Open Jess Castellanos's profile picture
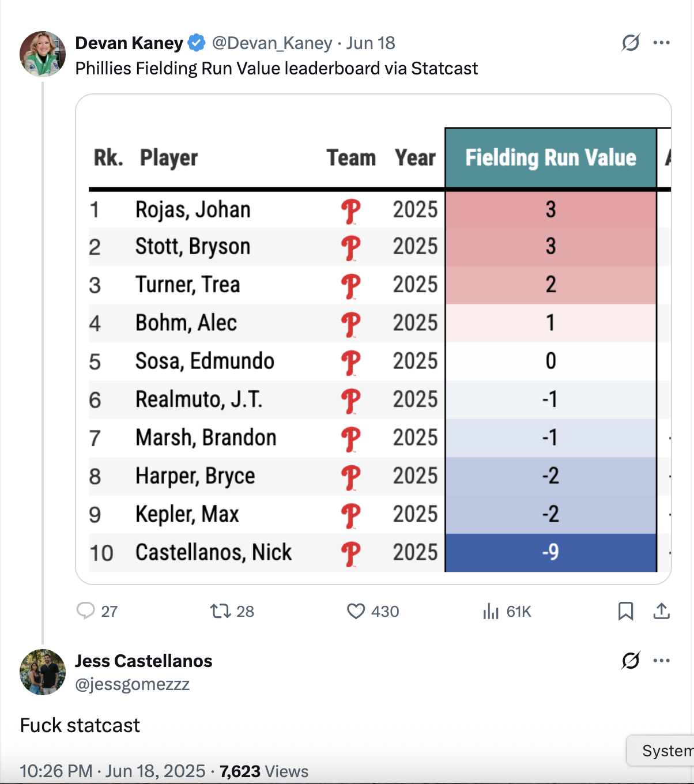This screenshot has height=784, width=694. point(43,672)
